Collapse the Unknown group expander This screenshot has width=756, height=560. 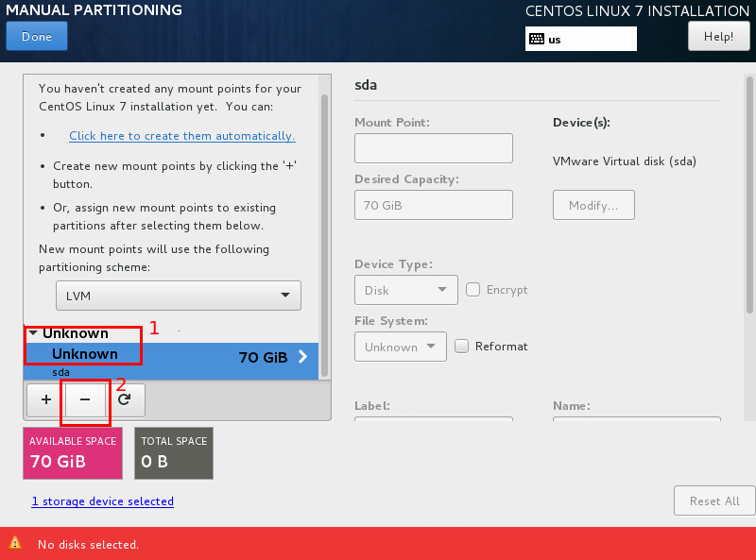point(33,333)
